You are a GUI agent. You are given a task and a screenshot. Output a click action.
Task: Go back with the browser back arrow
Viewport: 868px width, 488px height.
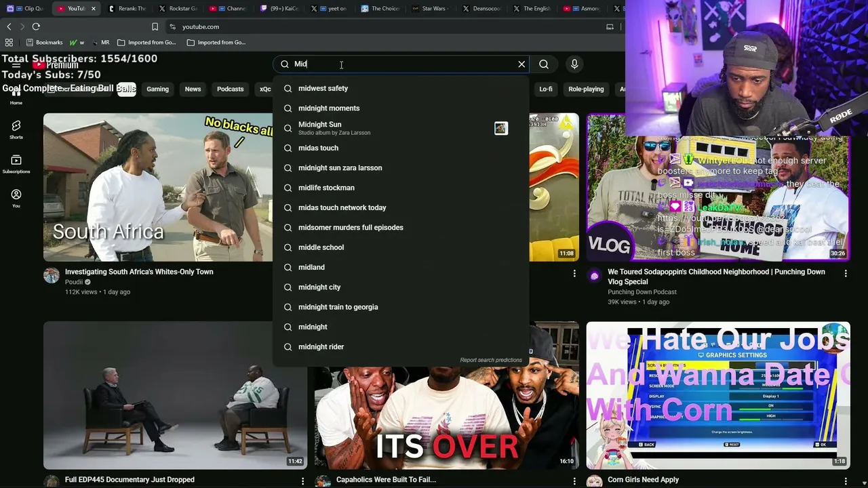(9, 26)
